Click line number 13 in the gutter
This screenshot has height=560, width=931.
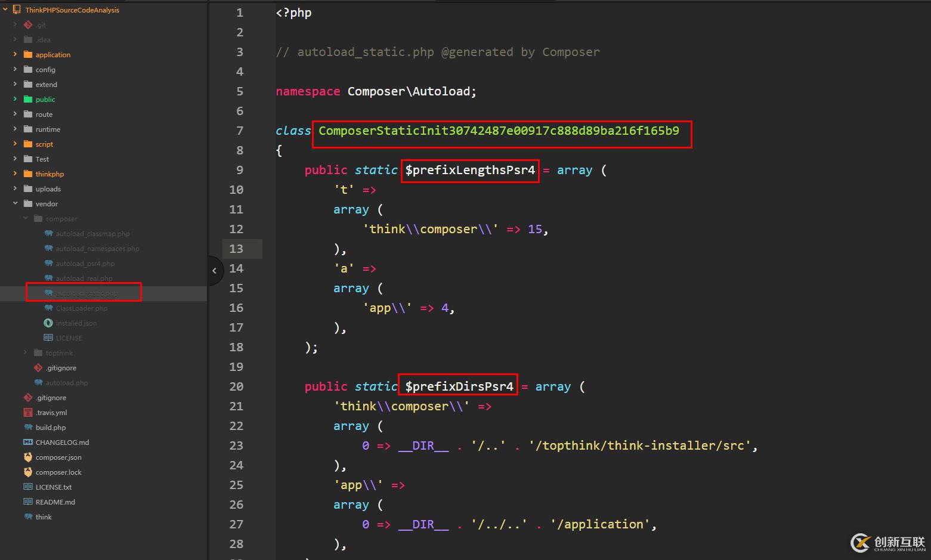click(x=236, y=249)
